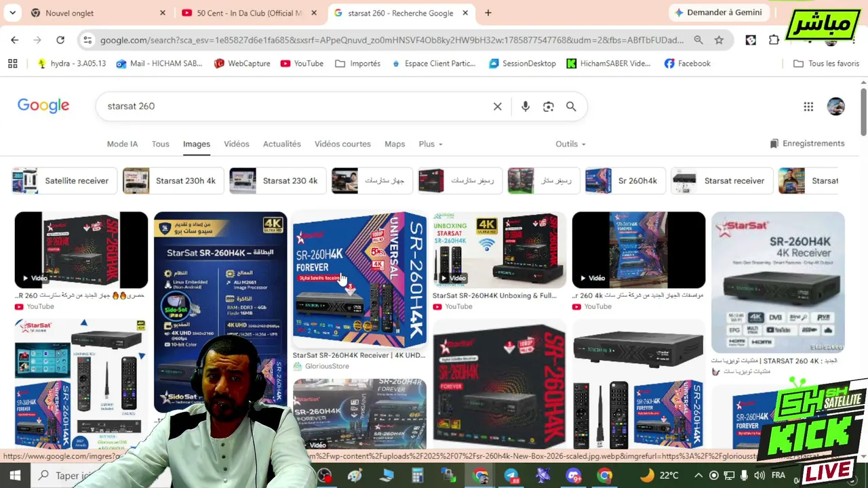
Task: Open the Espace Client Partic bookmark
Action: coord(433,64)
